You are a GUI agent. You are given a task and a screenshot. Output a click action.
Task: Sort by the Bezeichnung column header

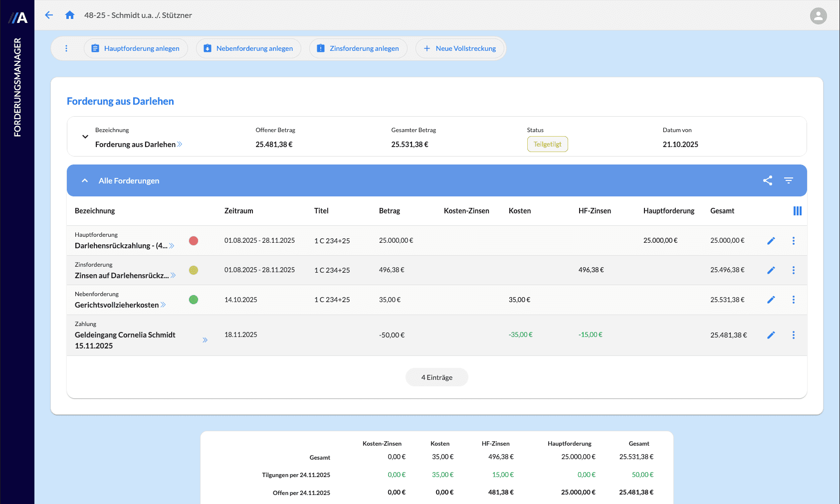pos(95,211)
